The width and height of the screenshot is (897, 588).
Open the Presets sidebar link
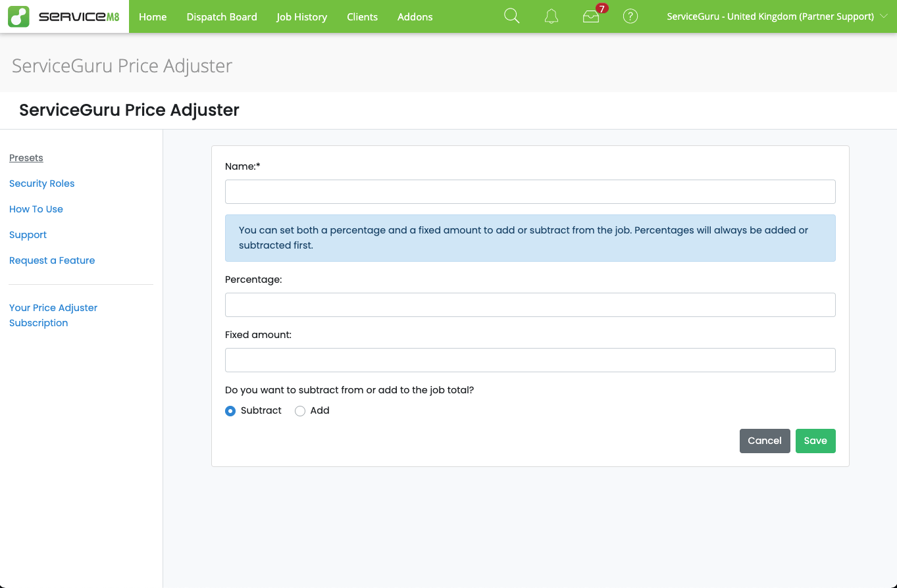click(x=26, y=158)
